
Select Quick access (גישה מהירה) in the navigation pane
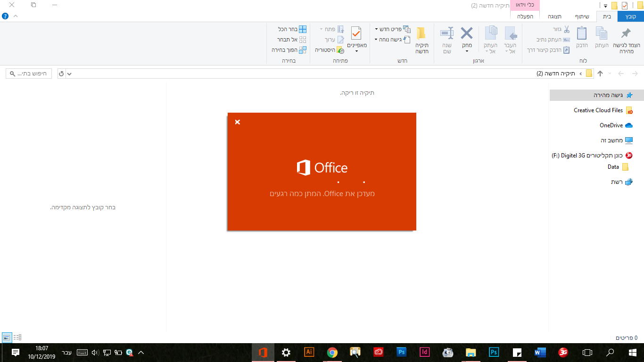click(x=596, y=95)
